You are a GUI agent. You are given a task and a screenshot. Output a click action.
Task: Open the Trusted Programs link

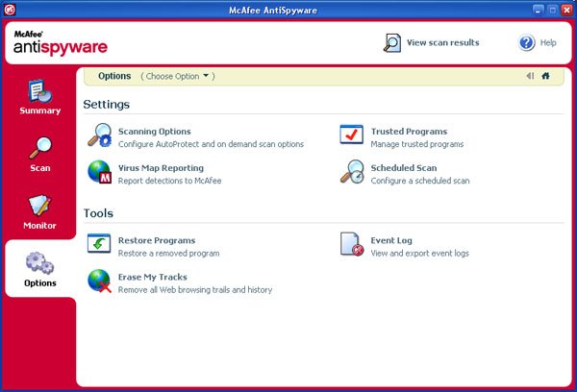(409, 132)
